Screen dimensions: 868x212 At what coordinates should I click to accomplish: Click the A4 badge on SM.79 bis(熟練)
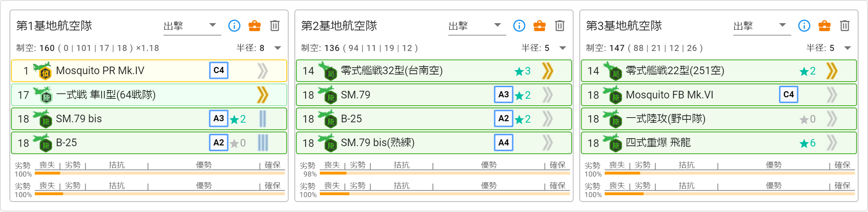(503, 143)
